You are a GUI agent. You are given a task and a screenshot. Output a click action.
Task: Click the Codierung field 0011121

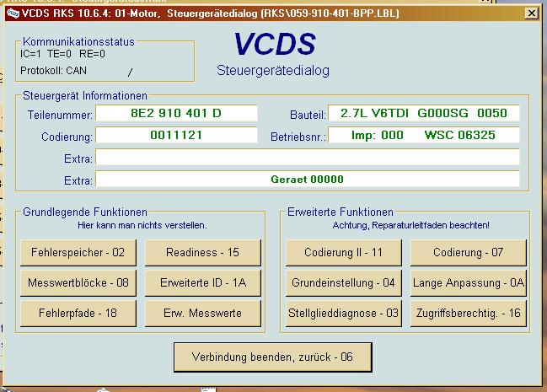point(176,135)
